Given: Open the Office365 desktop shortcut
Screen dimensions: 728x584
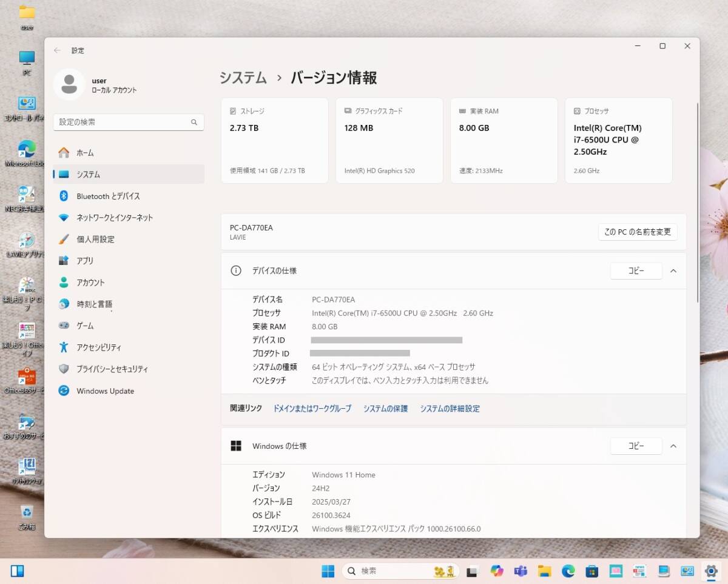Looking at the screenshot, I should 25,381.
